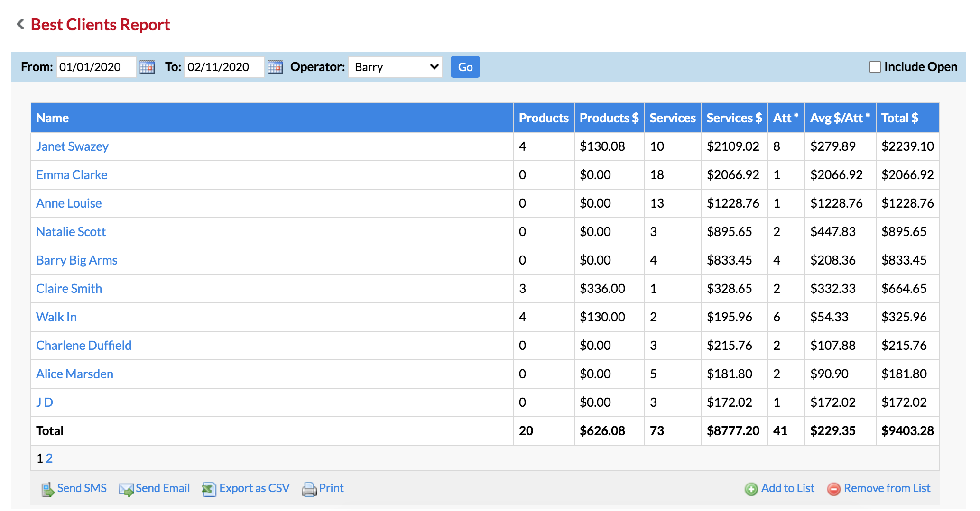980x511 pixels.
Task: Sort by the Products $ header
Action: tap(609, 118)
